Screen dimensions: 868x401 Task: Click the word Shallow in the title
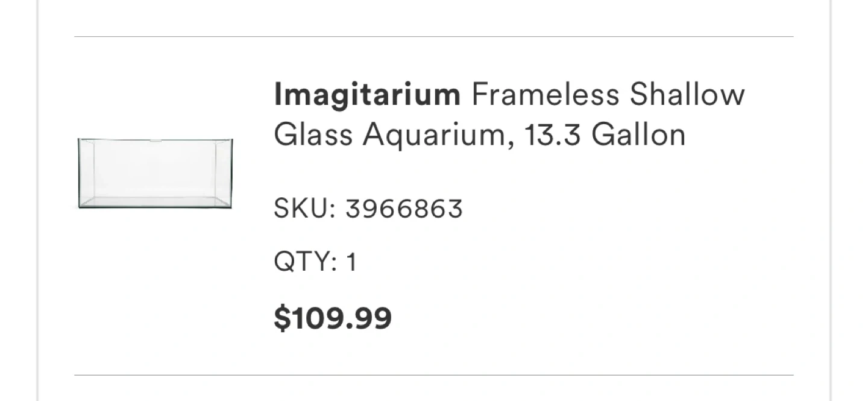(687, 95)
